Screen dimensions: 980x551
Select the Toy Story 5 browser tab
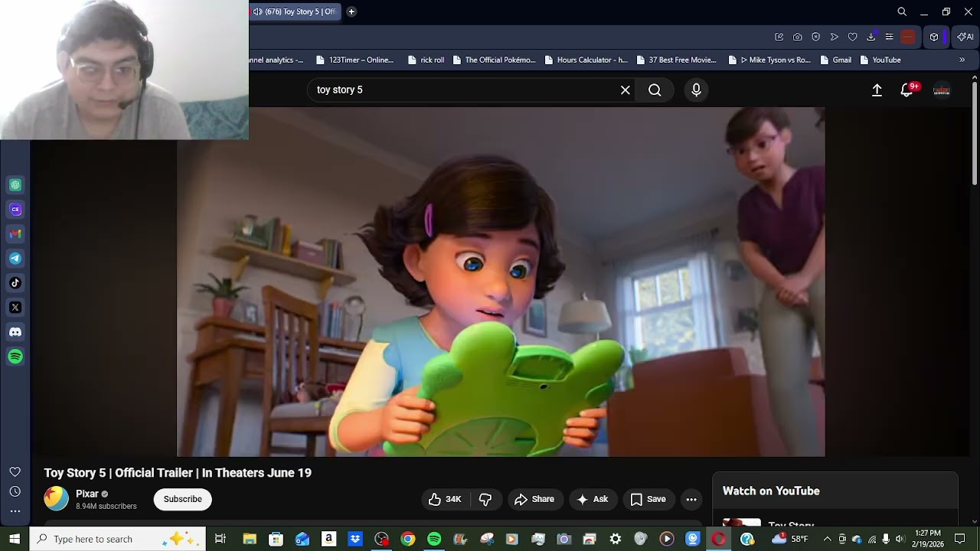(x=296, y=11)
